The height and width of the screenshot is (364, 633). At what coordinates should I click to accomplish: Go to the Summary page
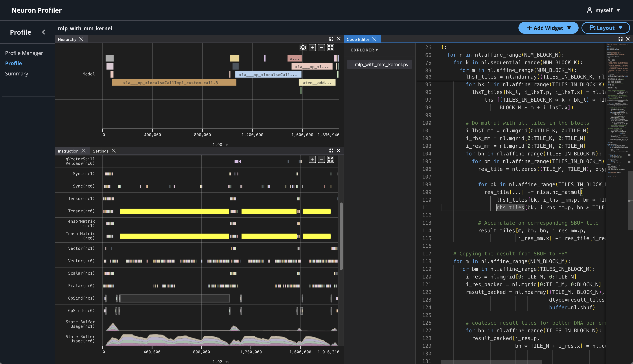click(x=16, y=73)
